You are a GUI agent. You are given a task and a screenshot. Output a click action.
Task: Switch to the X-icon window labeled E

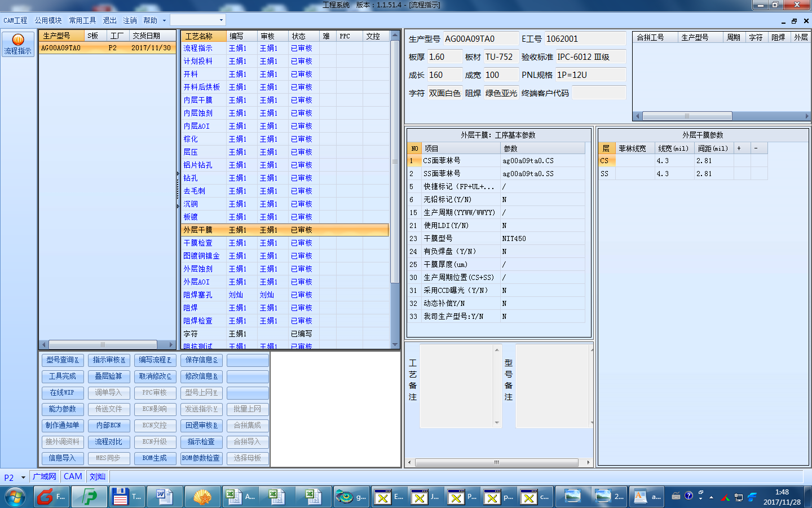pyautogui.click(x=389, y=497)
